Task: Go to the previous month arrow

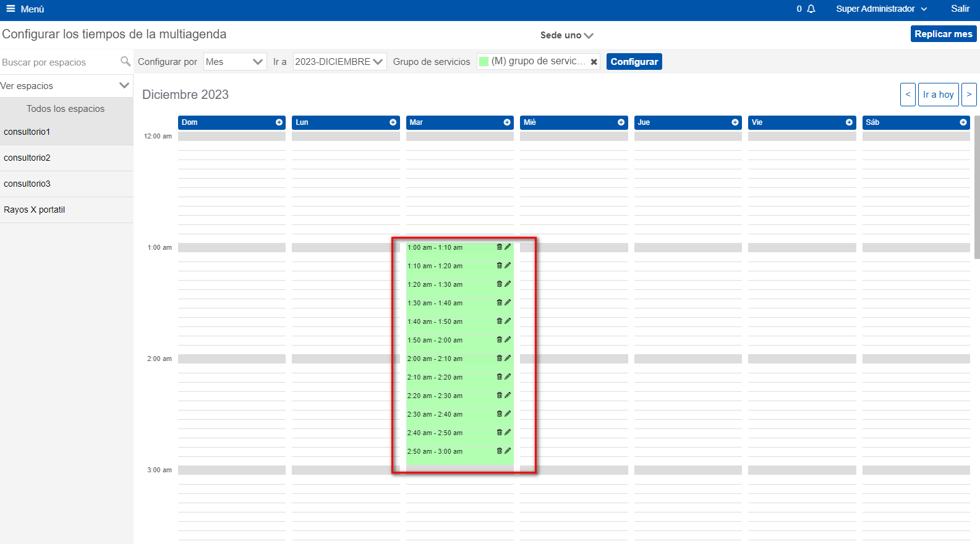Action: (908, 95)
